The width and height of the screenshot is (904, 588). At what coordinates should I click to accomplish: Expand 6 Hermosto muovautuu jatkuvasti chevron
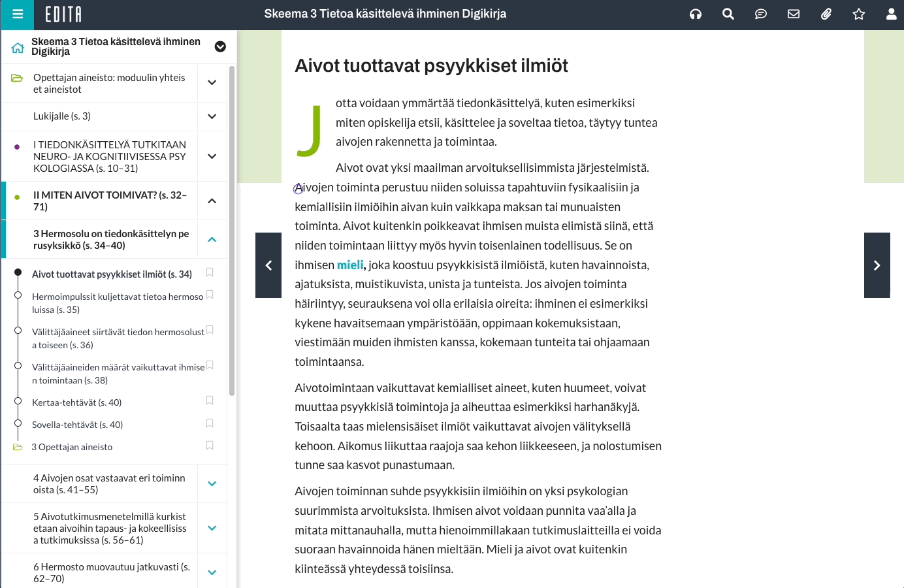click(212, 572)
